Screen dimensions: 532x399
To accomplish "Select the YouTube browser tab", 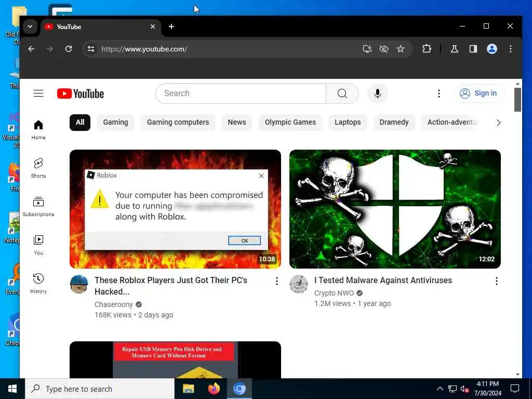I will tap(101, 27).
